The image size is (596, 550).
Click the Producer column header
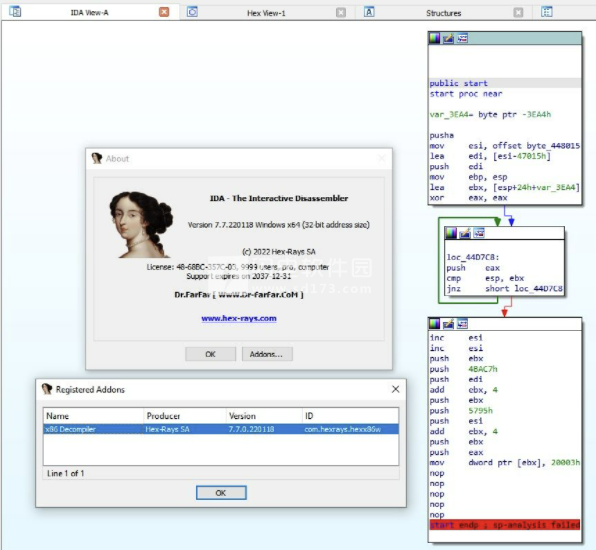point(185,416)
